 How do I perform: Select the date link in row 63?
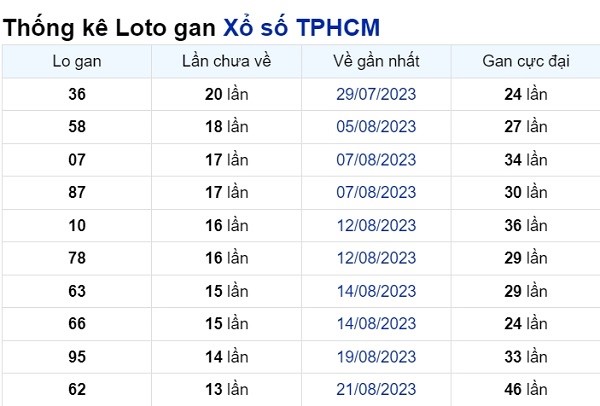[375, 291]
